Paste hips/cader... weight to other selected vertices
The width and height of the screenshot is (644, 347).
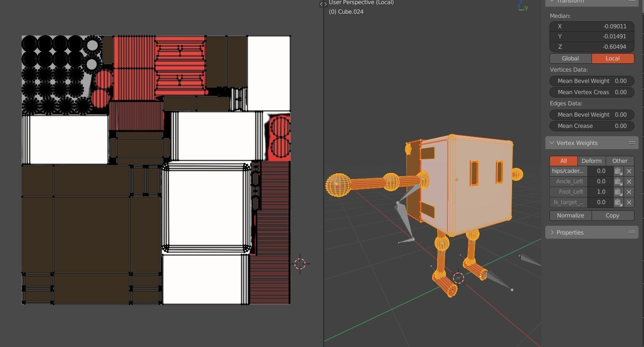tap(618, 171)
